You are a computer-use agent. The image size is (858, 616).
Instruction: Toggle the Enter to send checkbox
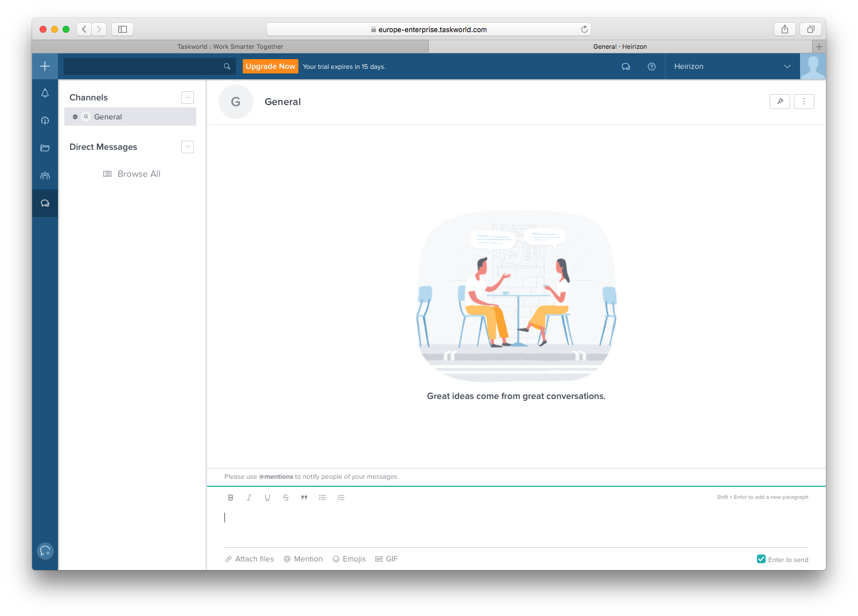pyautogui.click(x=761, y=559)
